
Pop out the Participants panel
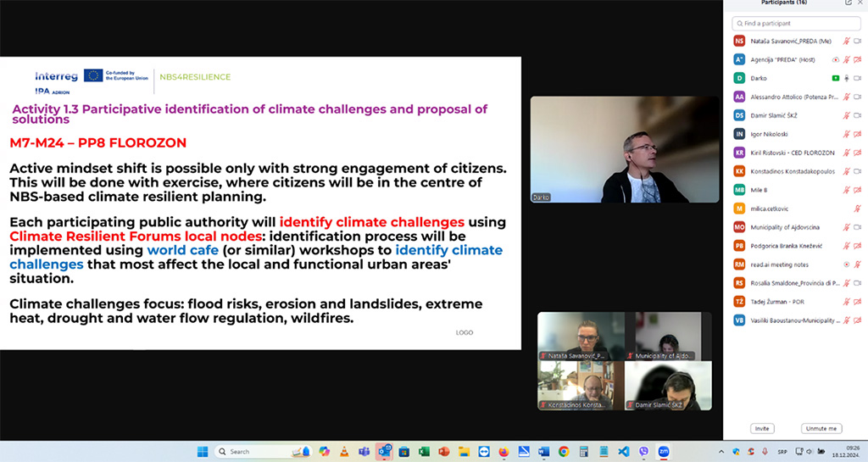click(x=849, y=3)
